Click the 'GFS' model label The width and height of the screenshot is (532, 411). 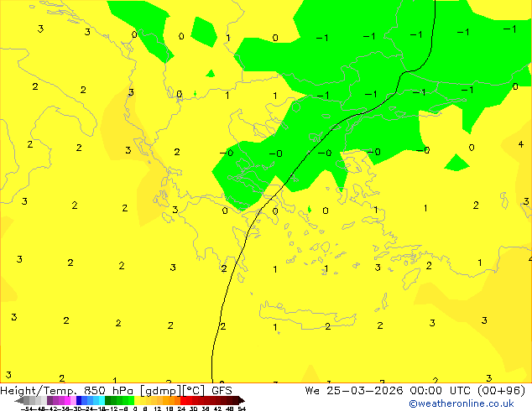coord(222,391)
